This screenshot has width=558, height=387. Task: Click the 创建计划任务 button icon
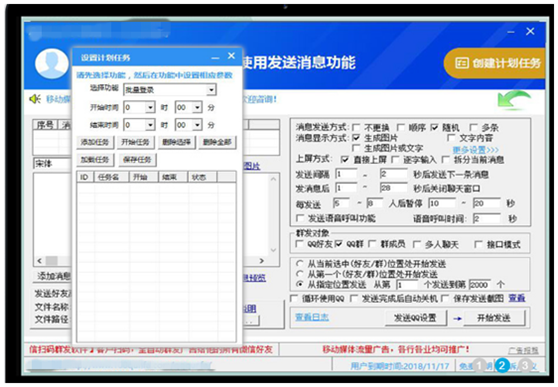(462, 63)
